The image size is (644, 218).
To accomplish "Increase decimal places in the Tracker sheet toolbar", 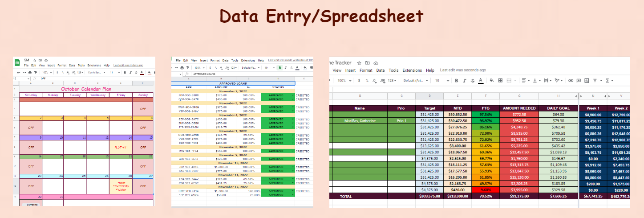I will [383, 81].
